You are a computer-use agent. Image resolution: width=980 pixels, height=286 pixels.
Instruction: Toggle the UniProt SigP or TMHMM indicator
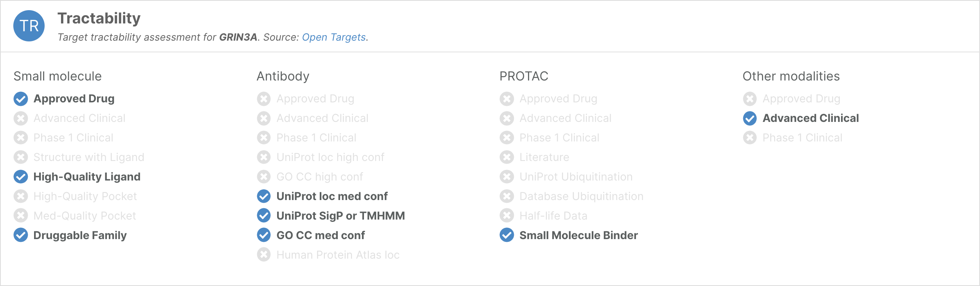point(264,216)
